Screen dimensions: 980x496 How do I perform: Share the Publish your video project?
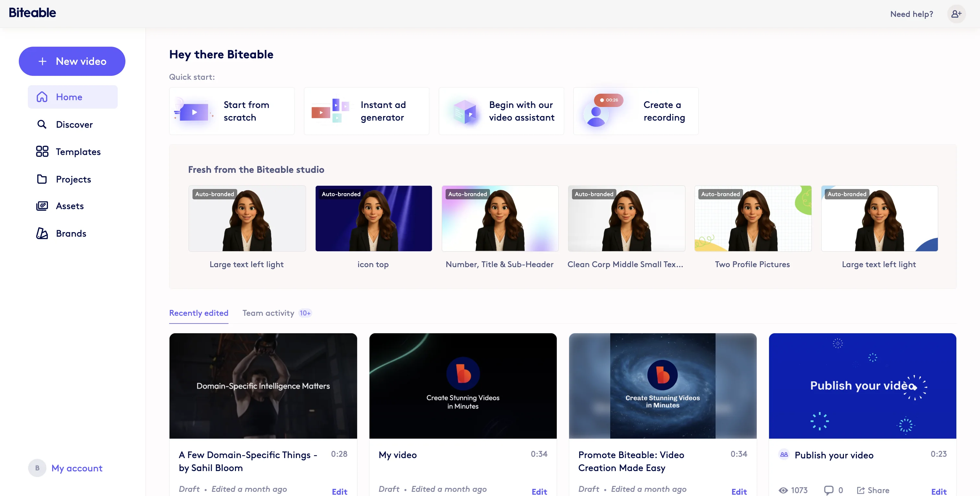873,490
